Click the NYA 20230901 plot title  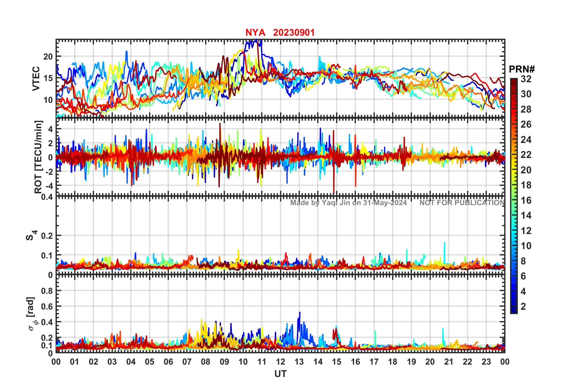[x=280, y=32]
